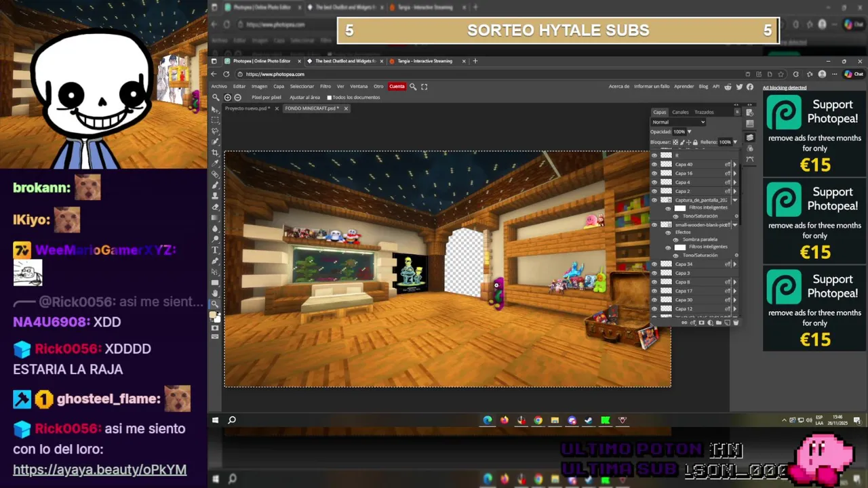
Task: Click the foreground color swatch
Action: 213,314
